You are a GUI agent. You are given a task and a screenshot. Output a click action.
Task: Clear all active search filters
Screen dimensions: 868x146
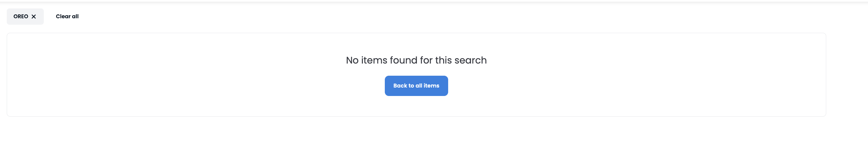coord(67,17)
